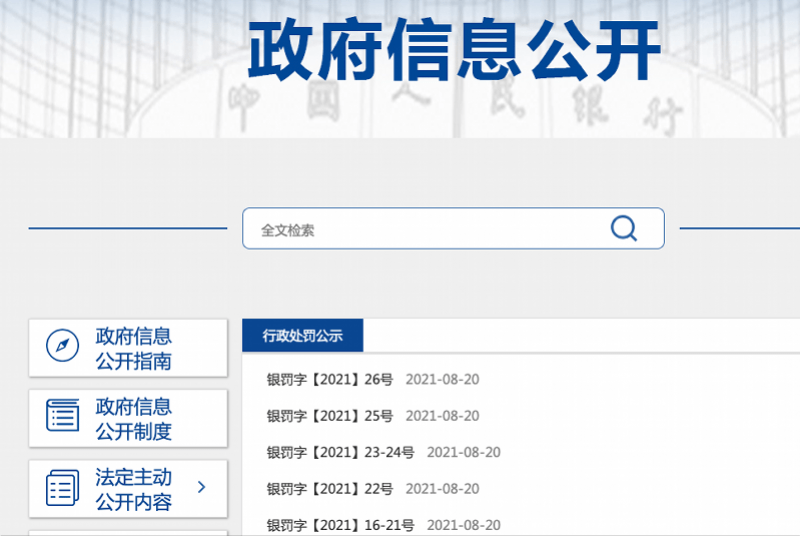This screenshot has width=800, height=536.
Task: Open the 政府信息公开指南 text label
Action: pos(133,348)
